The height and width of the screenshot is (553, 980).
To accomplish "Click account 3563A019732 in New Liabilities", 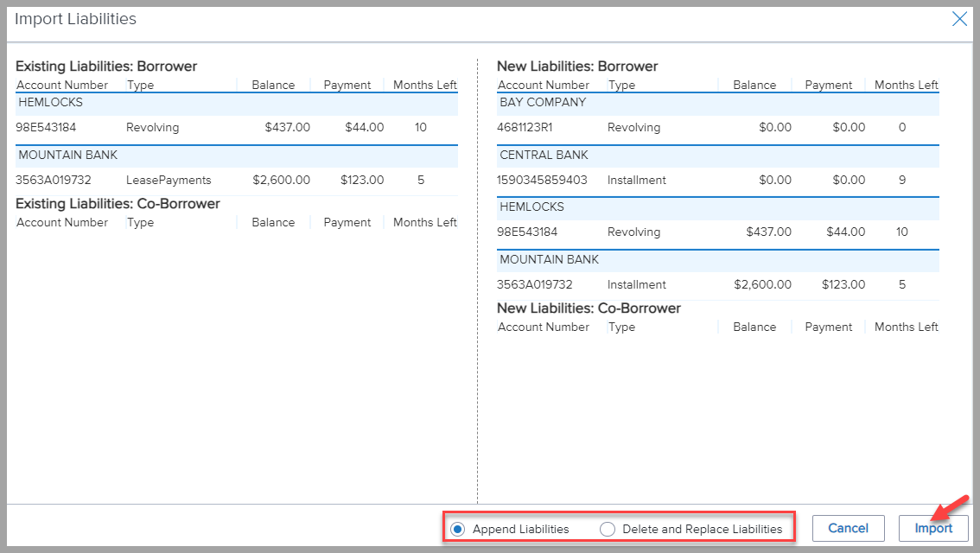I will tap(534, 284).
